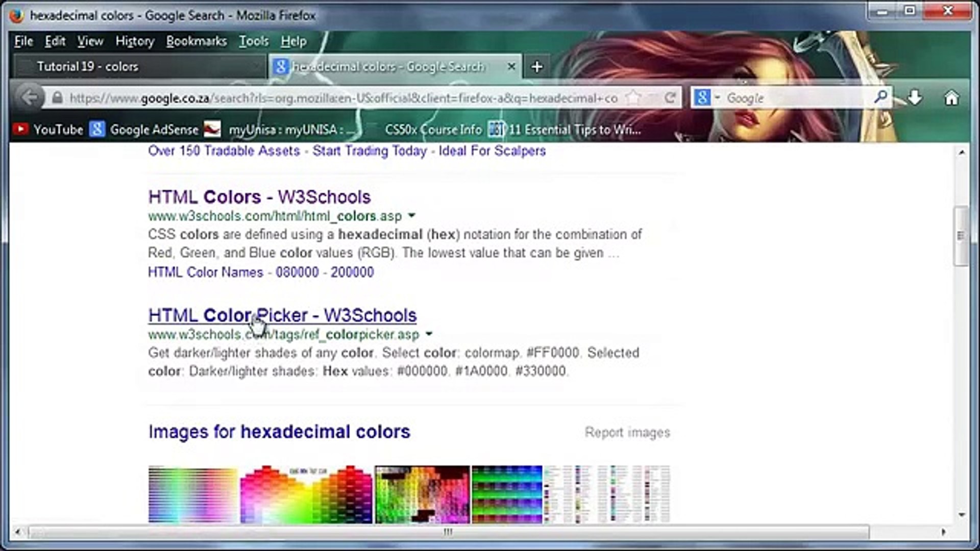980x551 pixels.
Task: Switch to Tutorial 19 - colors tab
Action: [87, 67]
